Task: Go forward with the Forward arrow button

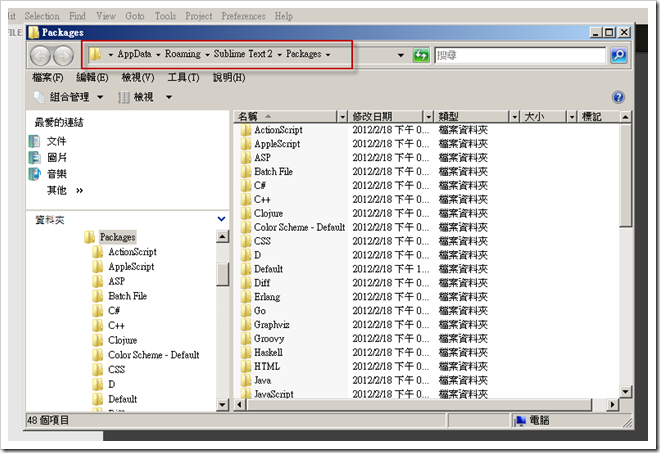Action: (x=64, y=56)
